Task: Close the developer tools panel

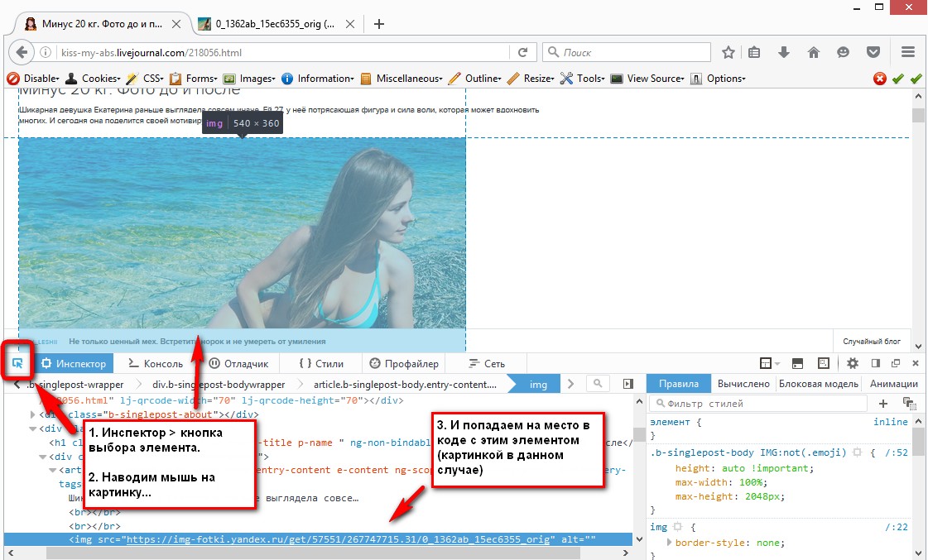Action: tap(916, 363)
